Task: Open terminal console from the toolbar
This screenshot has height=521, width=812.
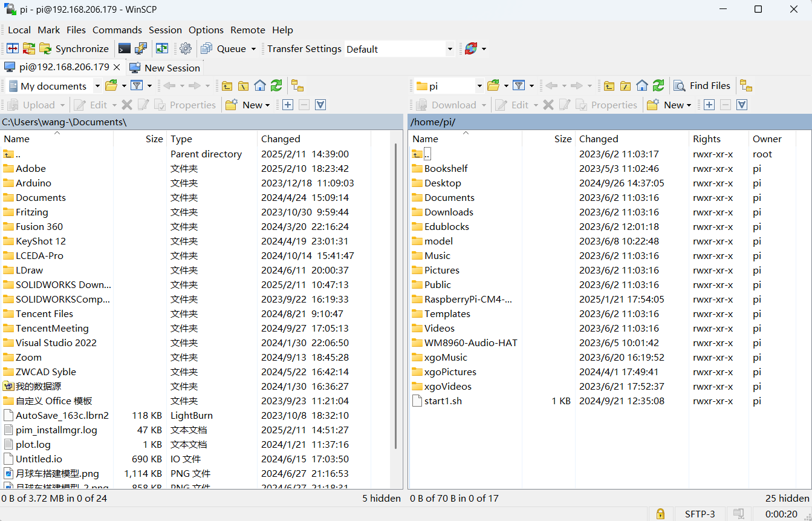Action: click(124, 49)
